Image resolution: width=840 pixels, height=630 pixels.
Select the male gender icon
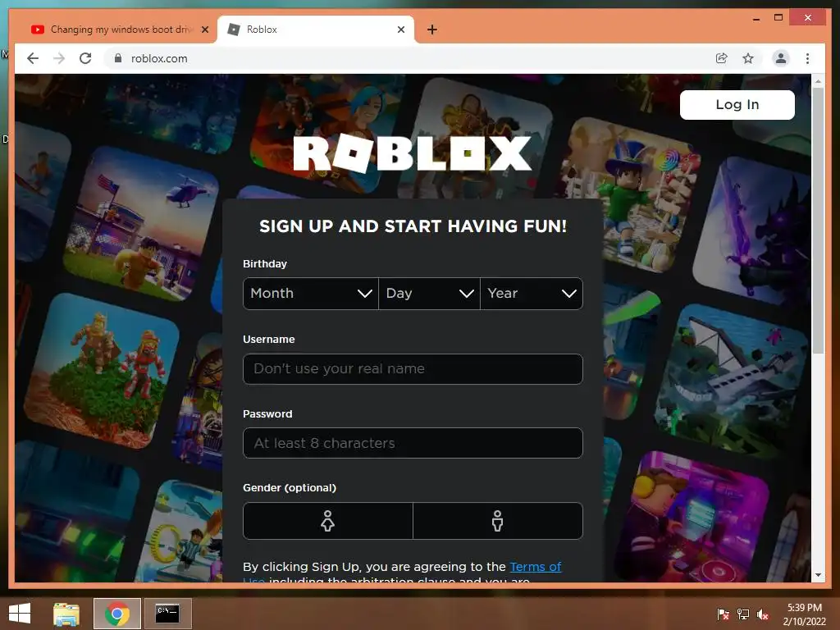[498, 521]
